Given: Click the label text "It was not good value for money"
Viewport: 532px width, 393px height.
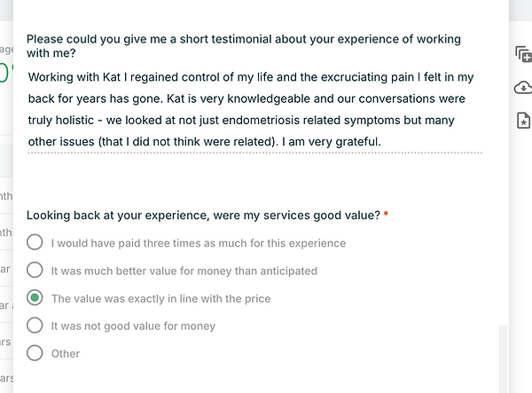Looking at the screenshot, I should click(x=133, y=326).
